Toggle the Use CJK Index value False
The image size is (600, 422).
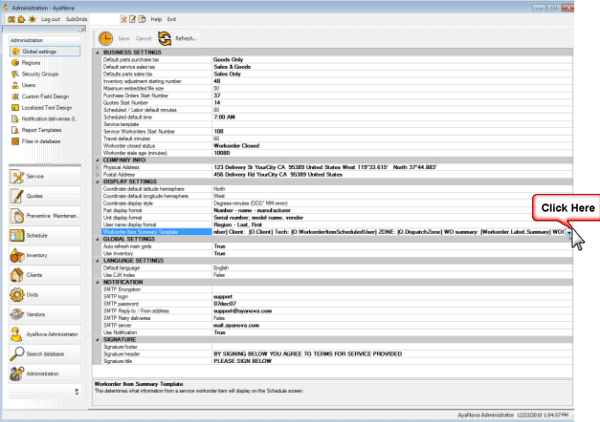point(392,275)
